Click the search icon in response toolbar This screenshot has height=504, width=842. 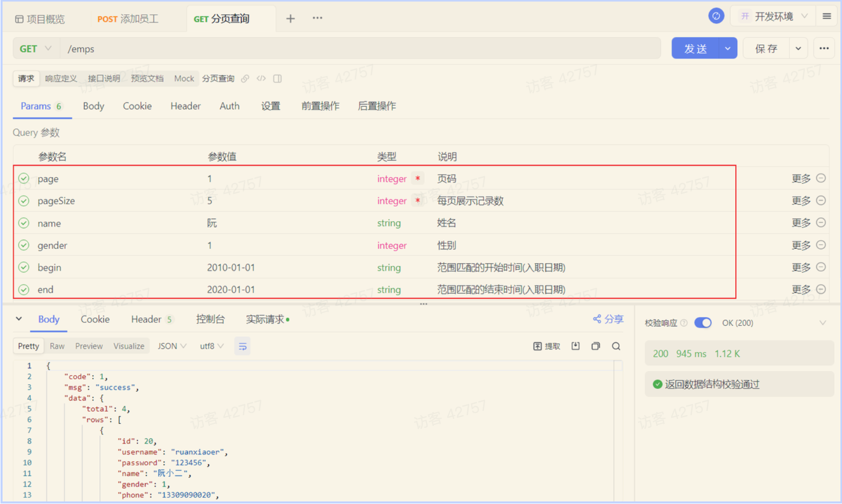point(616,346)
